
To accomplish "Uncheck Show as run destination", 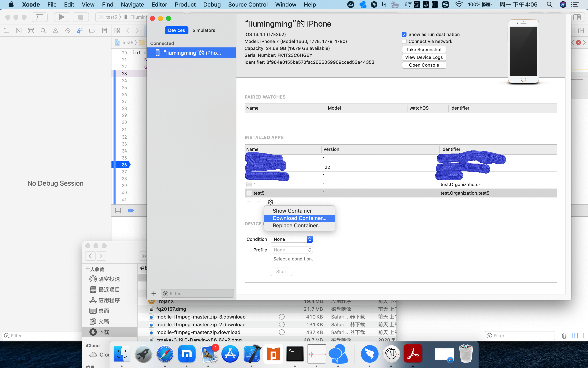I will pyautogui.click(x=404, y=34).
